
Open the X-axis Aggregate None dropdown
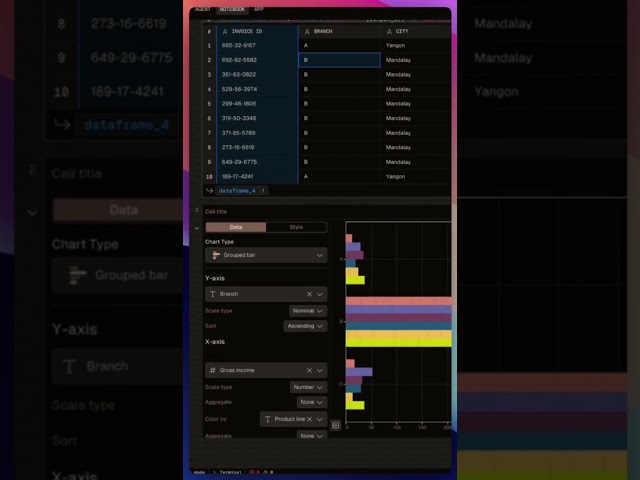[x=312, y=402]
